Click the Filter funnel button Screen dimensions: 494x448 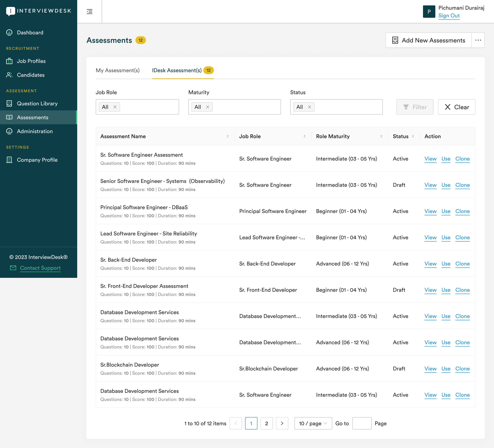point(415,107)
